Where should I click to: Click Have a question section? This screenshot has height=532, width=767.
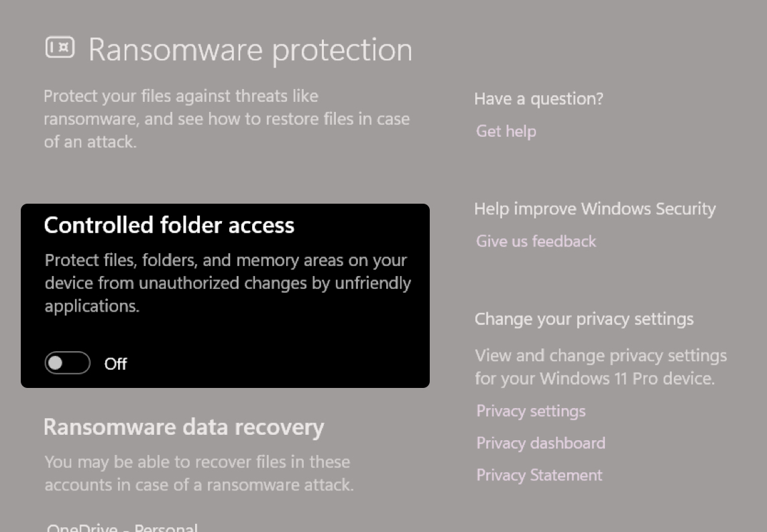click(x=538, y=98)
